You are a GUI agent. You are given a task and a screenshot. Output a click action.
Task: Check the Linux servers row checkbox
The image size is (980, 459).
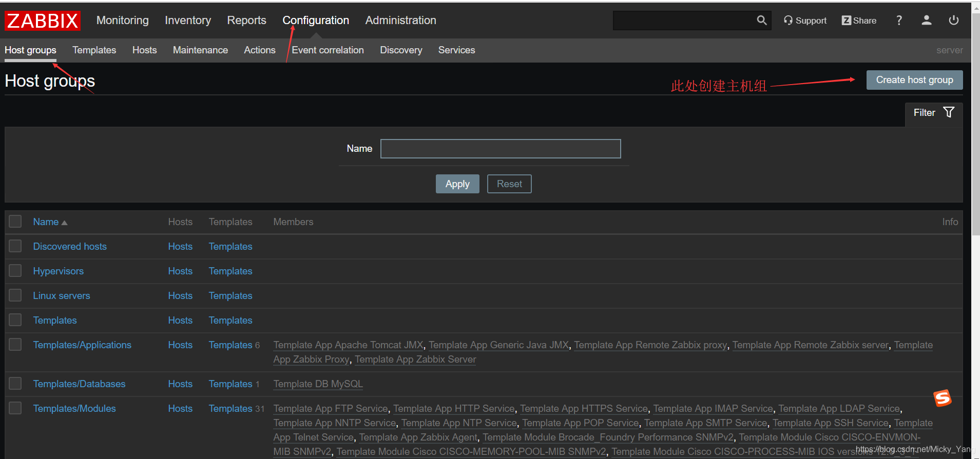pos(15,295)
